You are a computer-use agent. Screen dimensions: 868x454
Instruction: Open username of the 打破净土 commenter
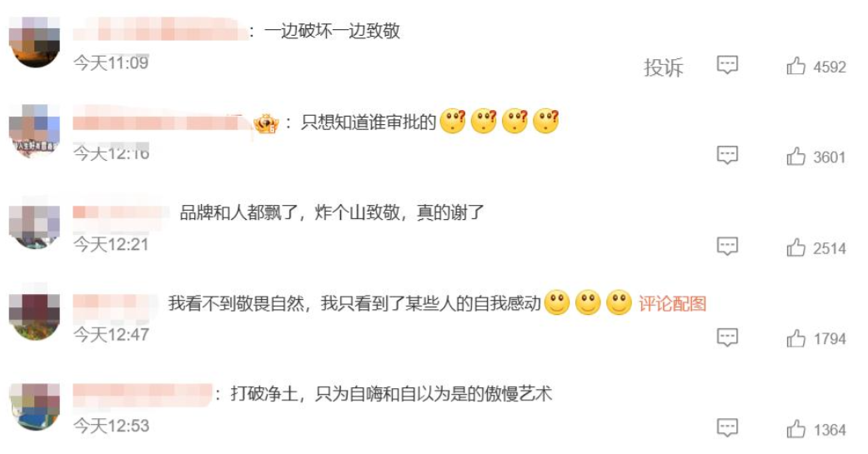[143, 394]
